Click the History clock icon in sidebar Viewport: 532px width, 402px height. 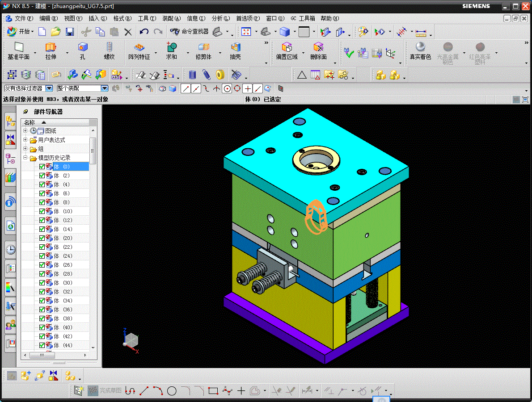11,250
